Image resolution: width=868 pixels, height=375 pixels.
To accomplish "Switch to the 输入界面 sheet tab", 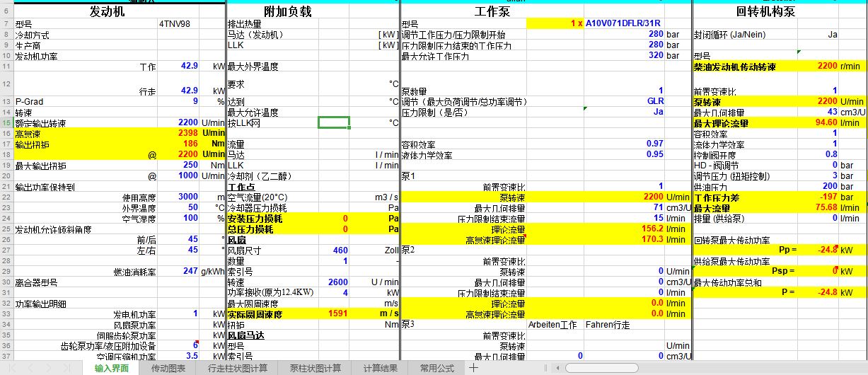I will point(112,368).
